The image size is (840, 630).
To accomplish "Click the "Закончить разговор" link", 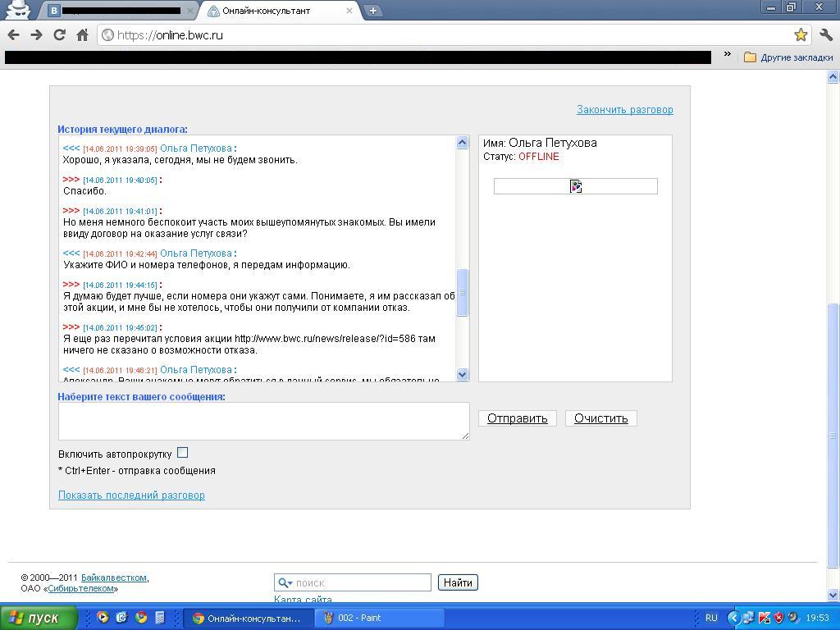I will (624, 110).
